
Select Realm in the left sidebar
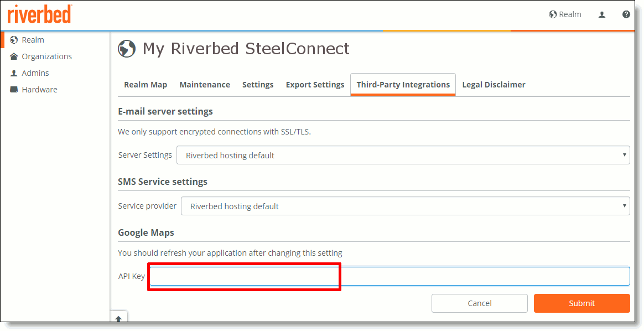click(33, 40)
